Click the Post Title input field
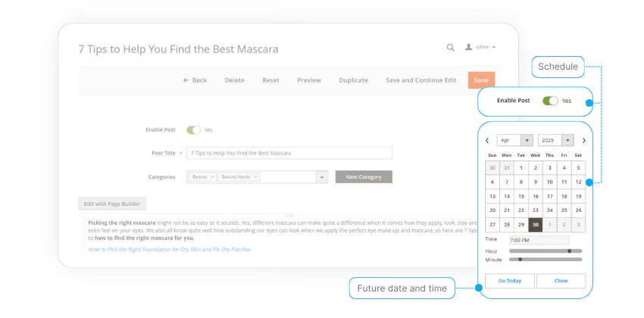 click(x=290, y=153)
